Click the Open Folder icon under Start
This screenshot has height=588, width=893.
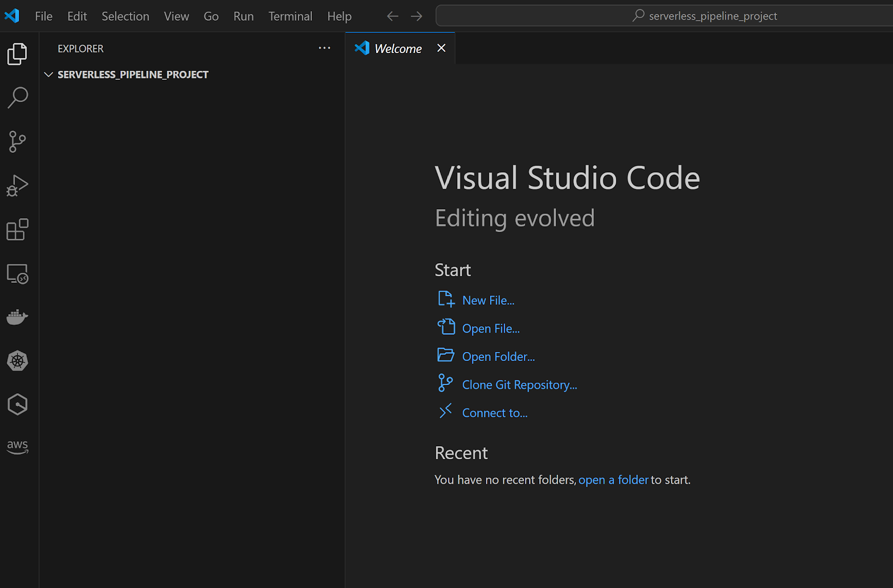[x=446, y=355]
